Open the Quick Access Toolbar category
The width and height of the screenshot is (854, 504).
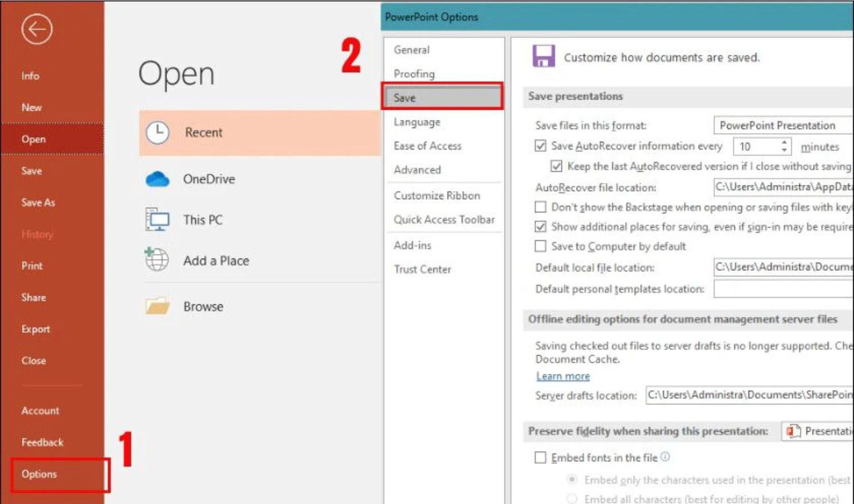tap(444, 220)
